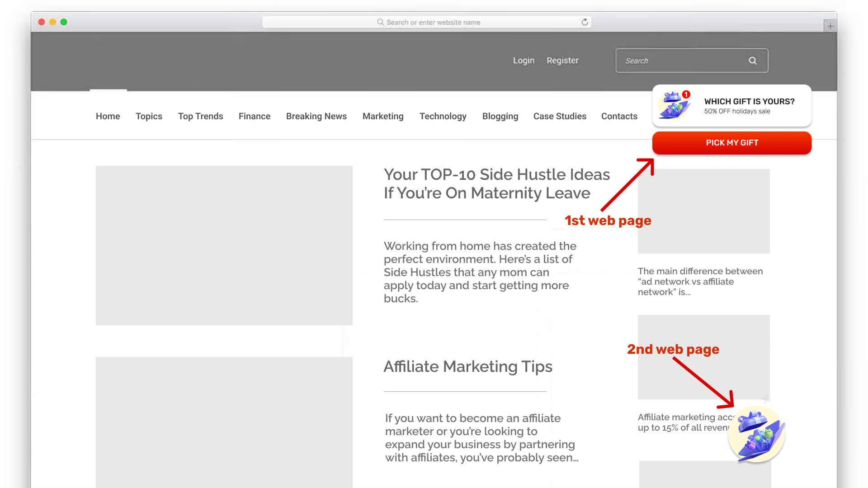
Task: Click the page refresh icon in the browser bar
Action: pos(585,22)
